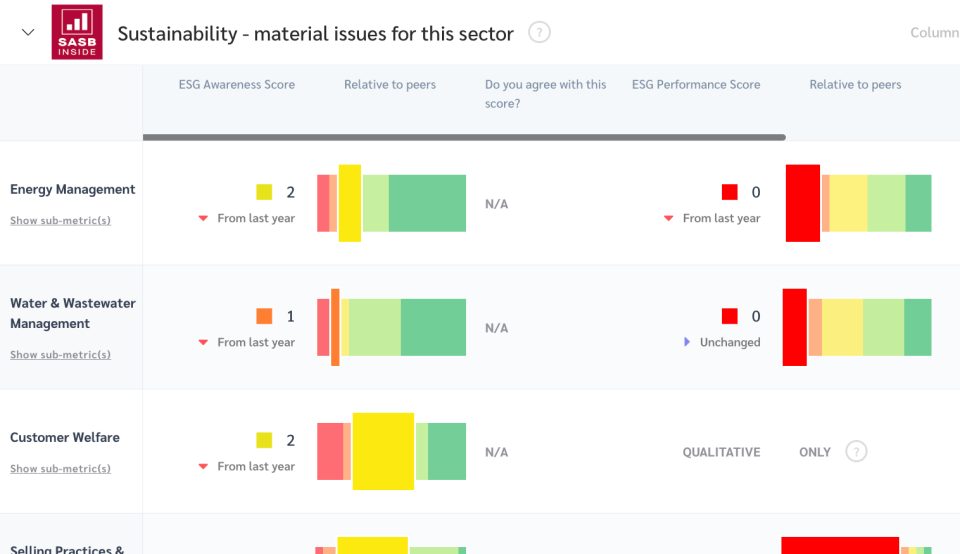Click the SASB Inside logo icon

(77, 33)
